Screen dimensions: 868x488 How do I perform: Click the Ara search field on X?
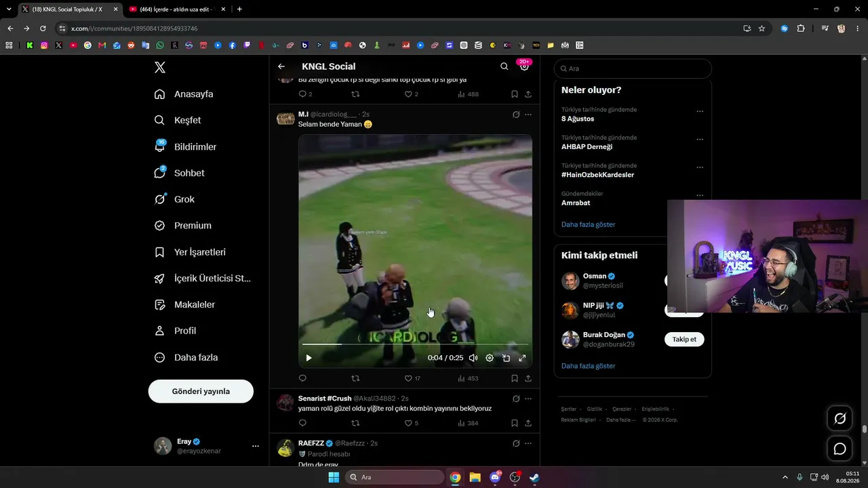[x=633, y=68]
